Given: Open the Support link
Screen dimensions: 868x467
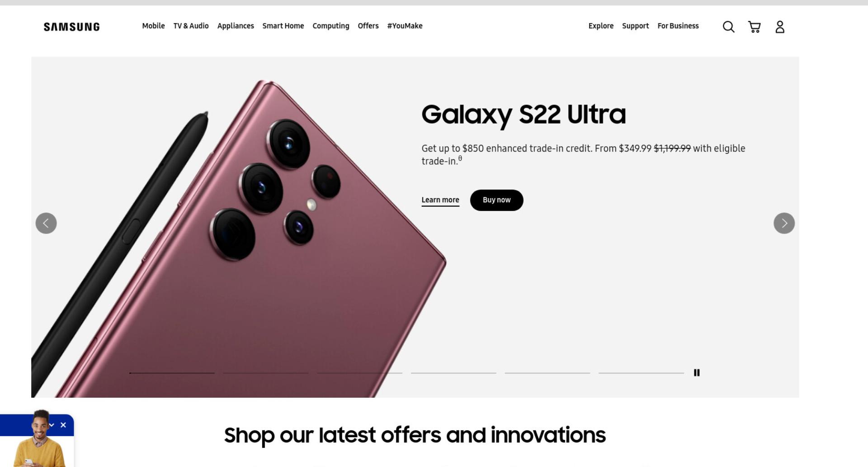Looking at the screenshot, I should (635, 26).
